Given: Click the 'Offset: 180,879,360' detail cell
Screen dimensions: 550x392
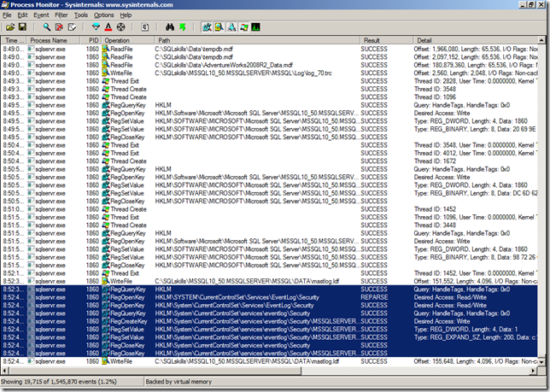Looking at the screenshot, I should (476, 65).
